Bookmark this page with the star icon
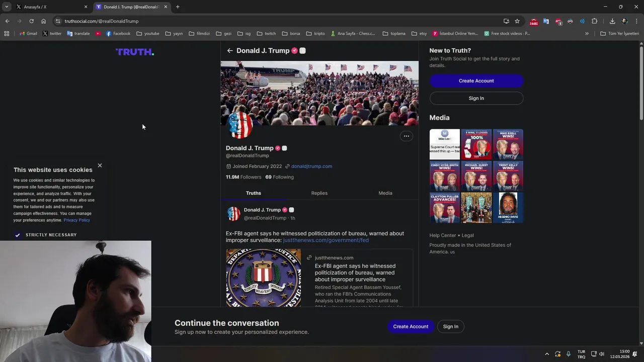 (x=517, y=21)
